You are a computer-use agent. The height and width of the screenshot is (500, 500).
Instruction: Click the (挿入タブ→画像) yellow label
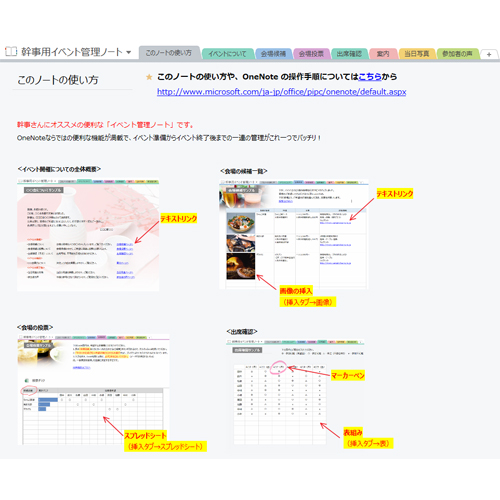[x=308, y=302]
